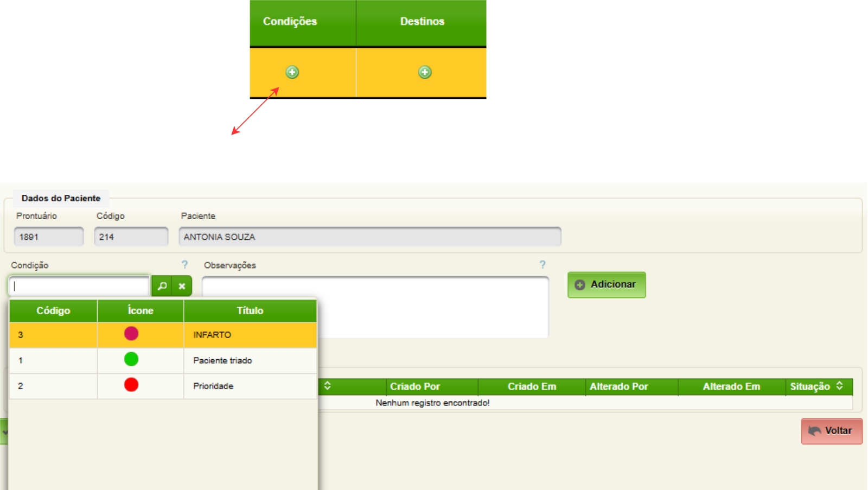Viewport: 868px width, 490px height.
Task: Select the INFARTO condition from the list
Action: tap(212, 335)
